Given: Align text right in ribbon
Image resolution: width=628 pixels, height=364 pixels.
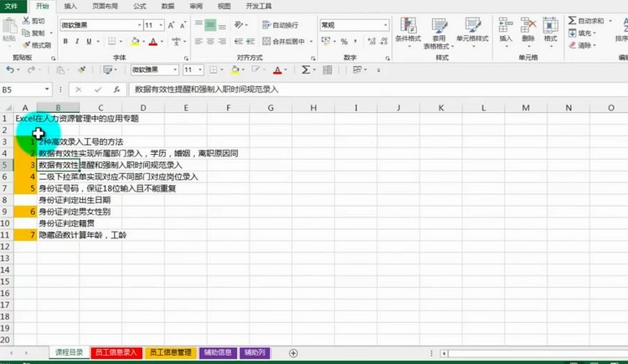Looking at the screenshot, I should point(222,41).
